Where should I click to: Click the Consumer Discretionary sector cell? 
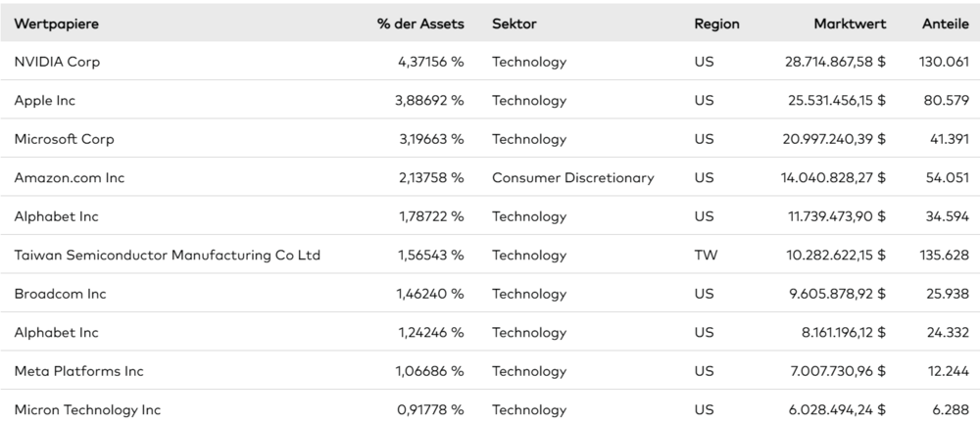[573, 178]
